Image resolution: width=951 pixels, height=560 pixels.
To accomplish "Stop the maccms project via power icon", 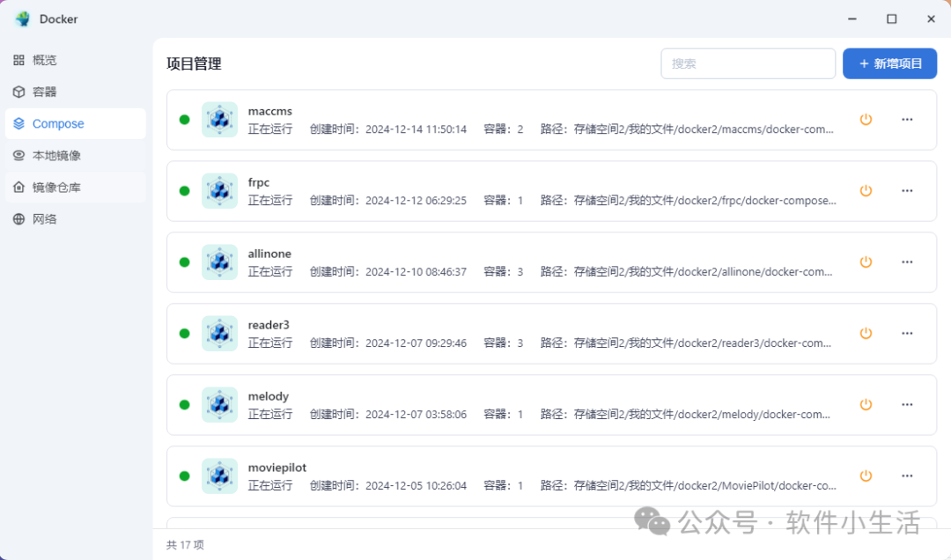I will click(x=866, y=120).
